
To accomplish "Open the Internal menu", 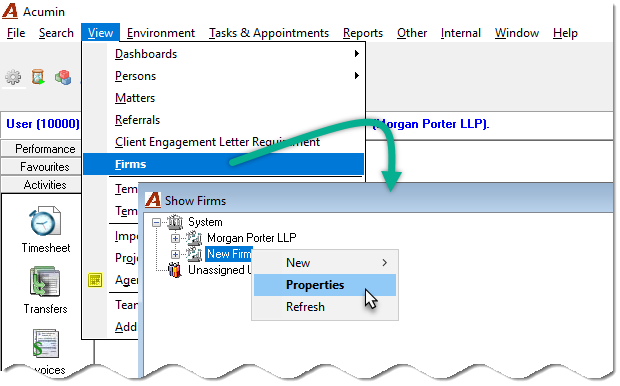I will (461, 33).
